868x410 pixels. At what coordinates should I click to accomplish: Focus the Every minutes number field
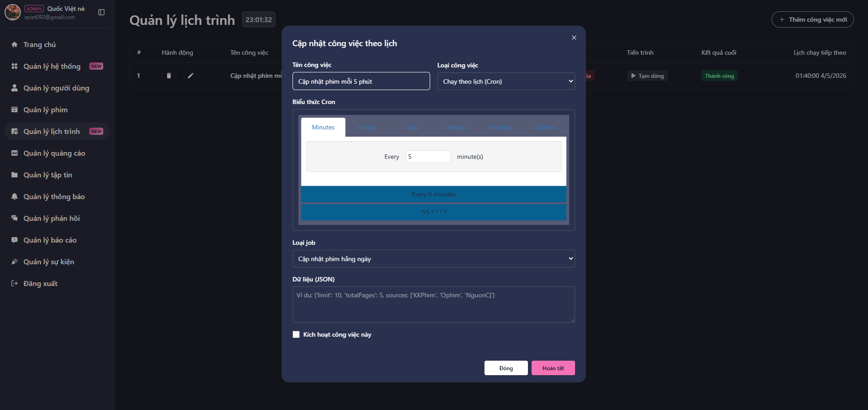tap(428, 157)
